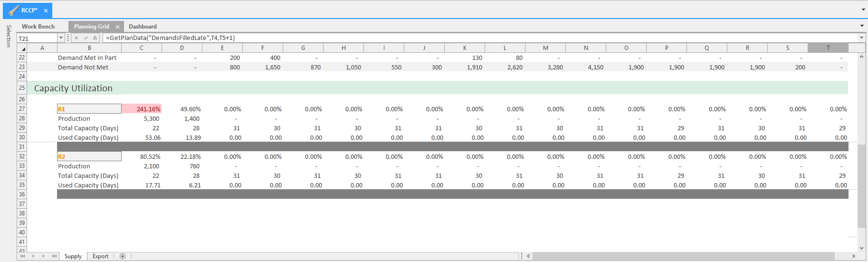Screen dimensions: 868x262
Task: Switch to the Export sheet tab
Action: coord(100,256)
